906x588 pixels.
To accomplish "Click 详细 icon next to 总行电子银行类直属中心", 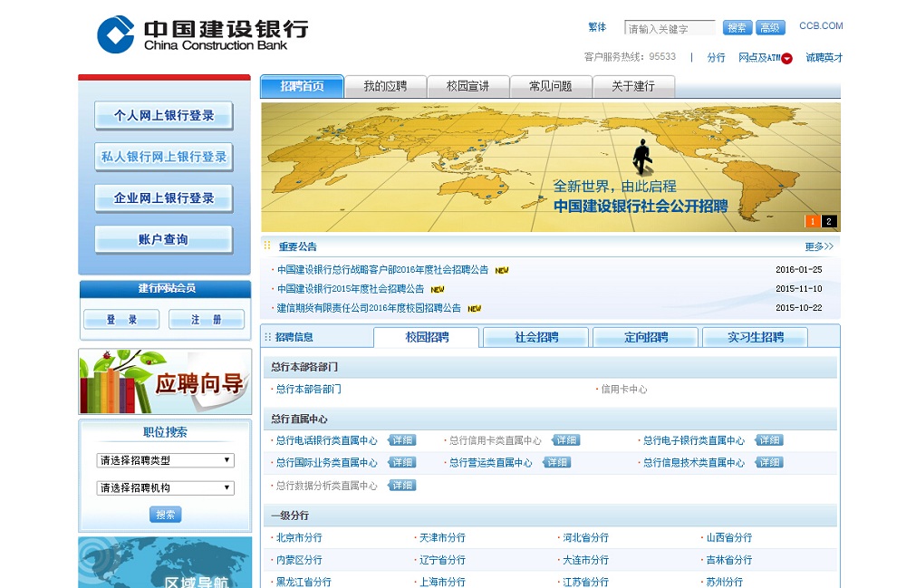I will pos(769,440).
